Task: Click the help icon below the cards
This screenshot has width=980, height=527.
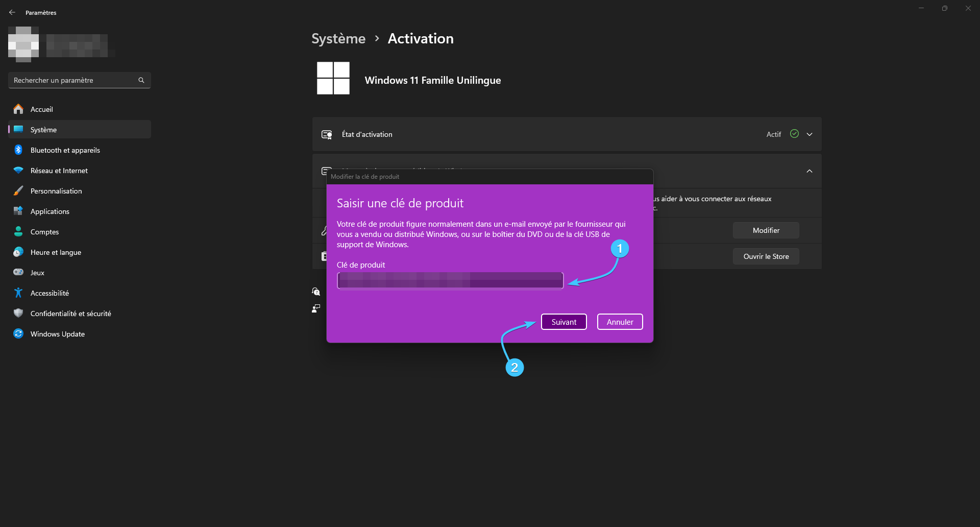Action: pyautogui.click(x=316, y=292)
